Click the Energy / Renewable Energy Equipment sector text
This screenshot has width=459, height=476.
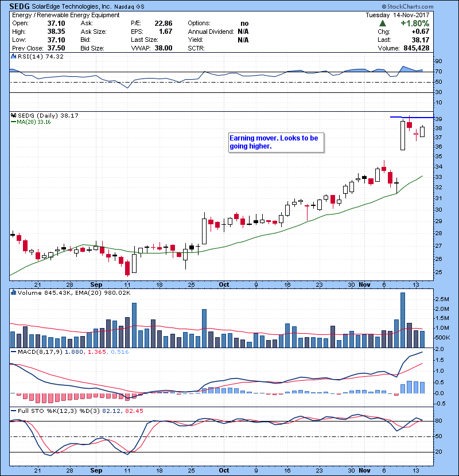pyautogui.click(x=65, y=15)
